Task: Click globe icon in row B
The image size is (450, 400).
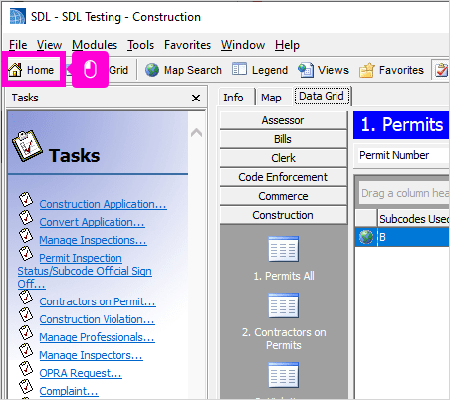Action: coord(366,237)
